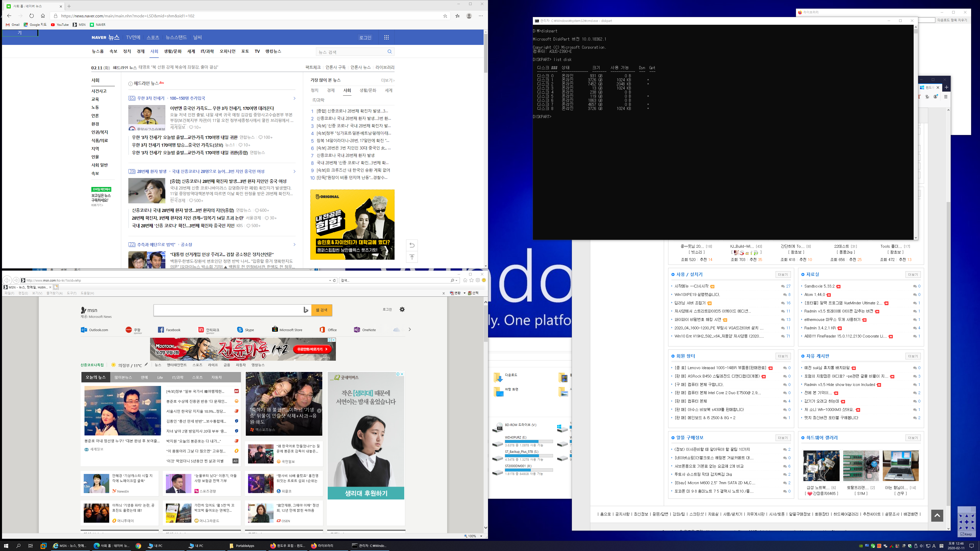
Task: Click the Edge home icon
Action: point(43,16)
